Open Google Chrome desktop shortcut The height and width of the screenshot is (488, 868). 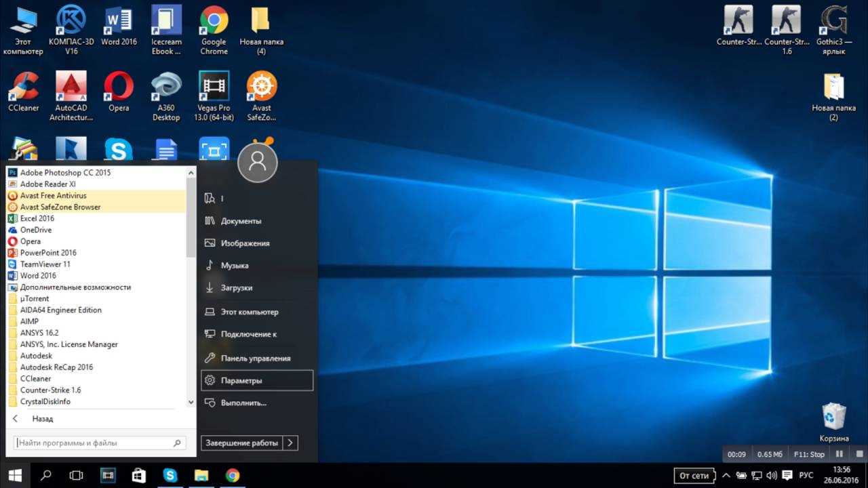tap(214, 29)
